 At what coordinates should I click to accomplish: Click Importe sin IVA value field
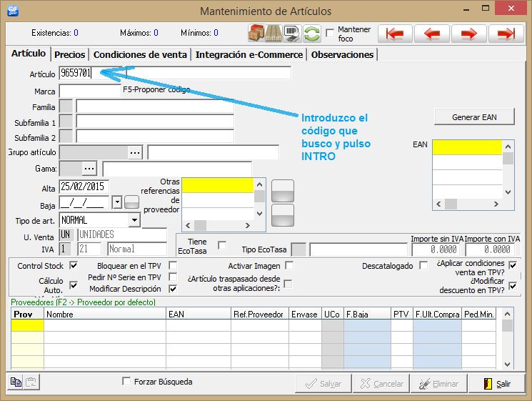click(x=436, y=249)
